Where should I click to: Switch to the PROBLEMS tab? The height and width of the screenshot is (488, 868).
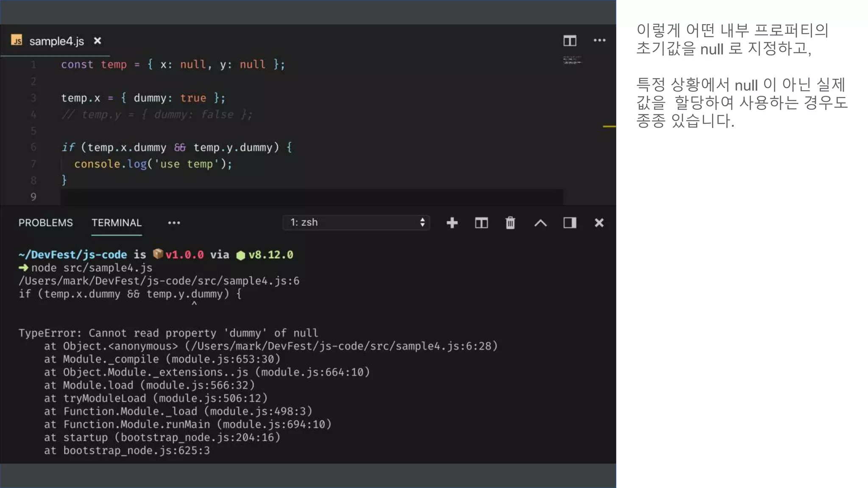[45, 223]
